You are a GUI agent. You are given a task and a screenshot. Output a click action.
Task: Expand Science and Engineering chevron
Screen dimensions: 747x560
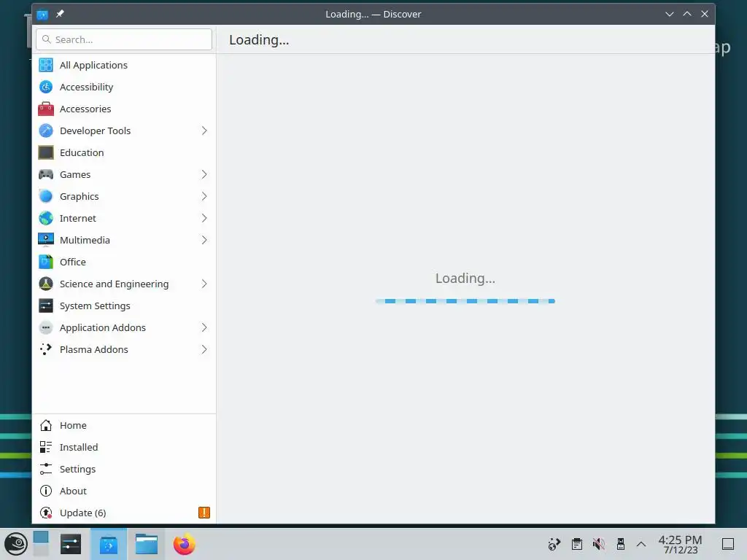pyautogui.click(x=204, y=284)
